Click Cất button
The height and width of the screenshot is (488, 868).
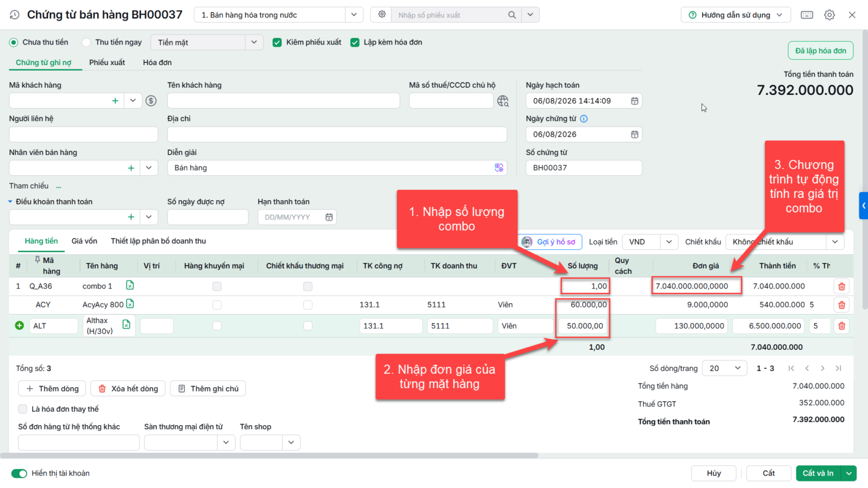coord(768,473)
